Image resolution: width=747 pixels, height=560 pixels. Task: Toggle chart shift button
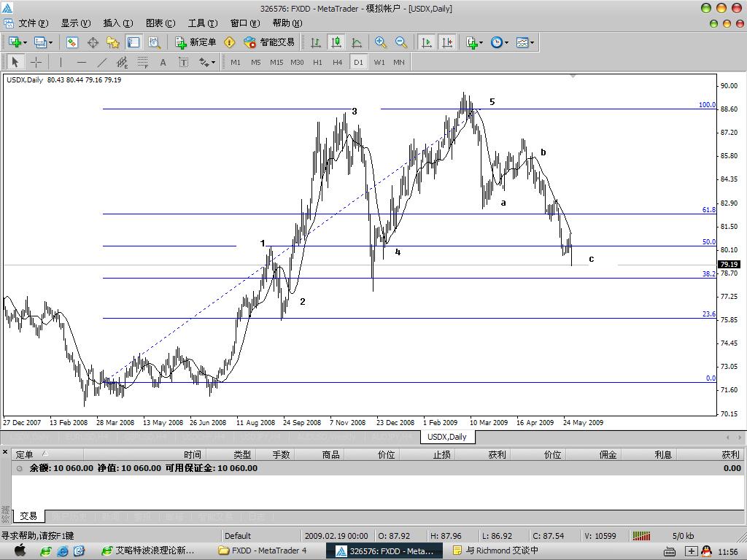coord(446,42)
